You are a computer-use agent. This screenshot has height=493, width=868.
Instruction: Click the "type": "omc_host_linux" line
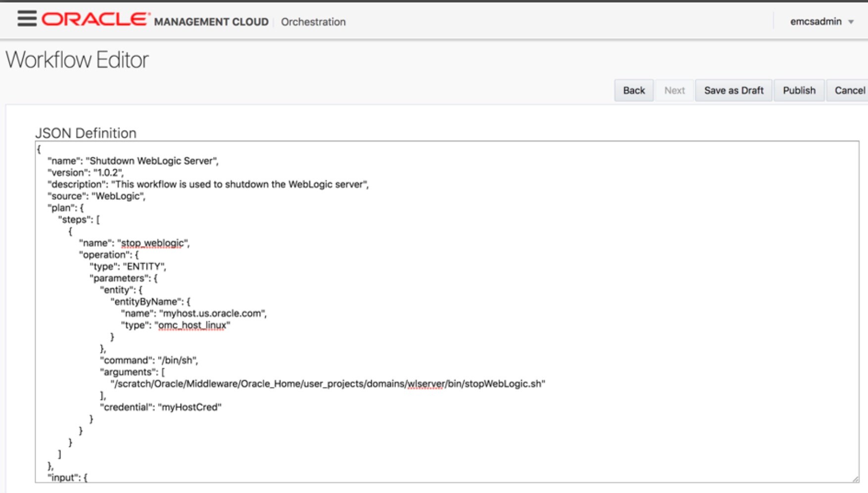coord(176,325)
